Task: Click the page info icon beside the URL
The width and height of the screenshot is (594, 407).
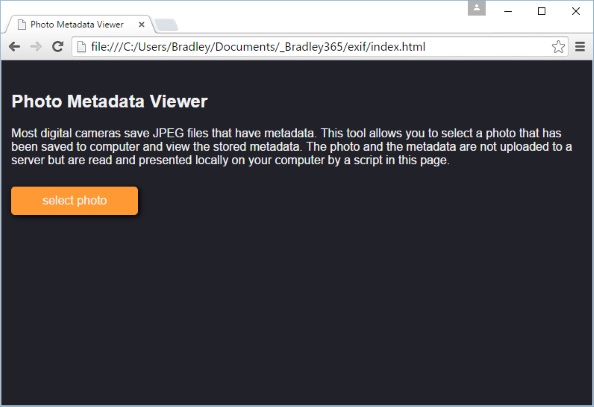Action: [81, 47]
